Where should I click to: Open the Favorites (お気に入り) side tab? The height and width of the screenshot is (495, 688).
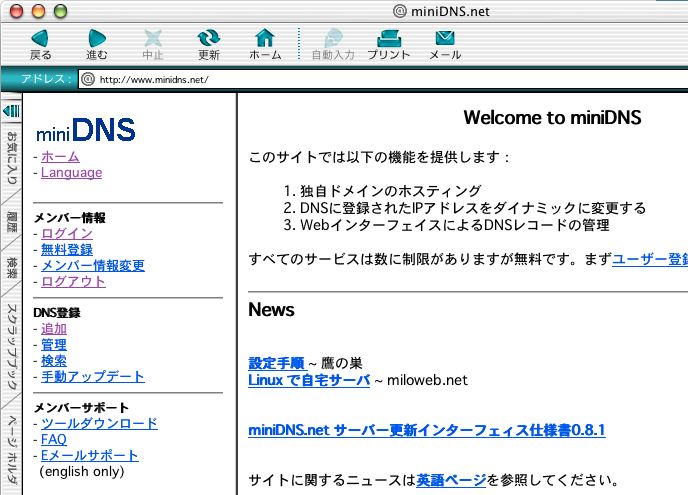pos(12,158)
